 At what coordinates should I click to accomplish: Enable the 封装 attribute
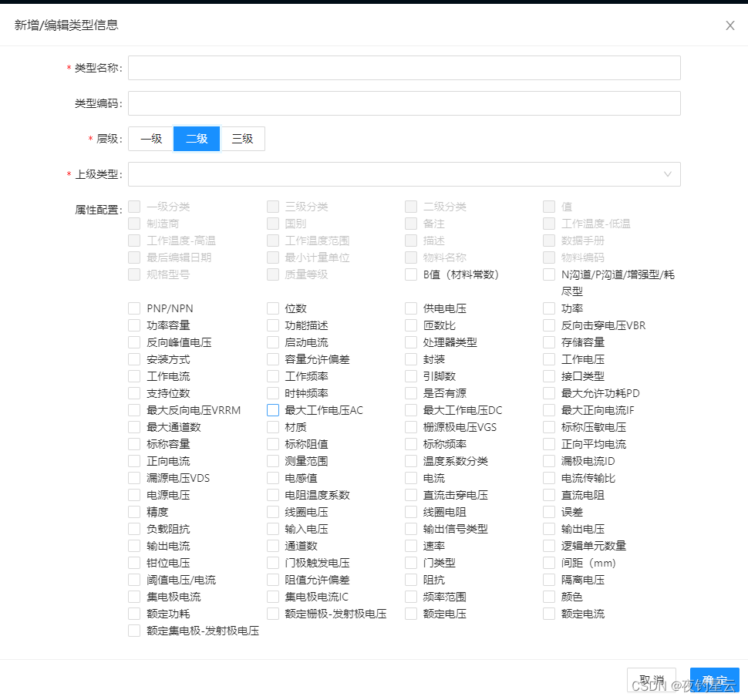click(411, 359)
